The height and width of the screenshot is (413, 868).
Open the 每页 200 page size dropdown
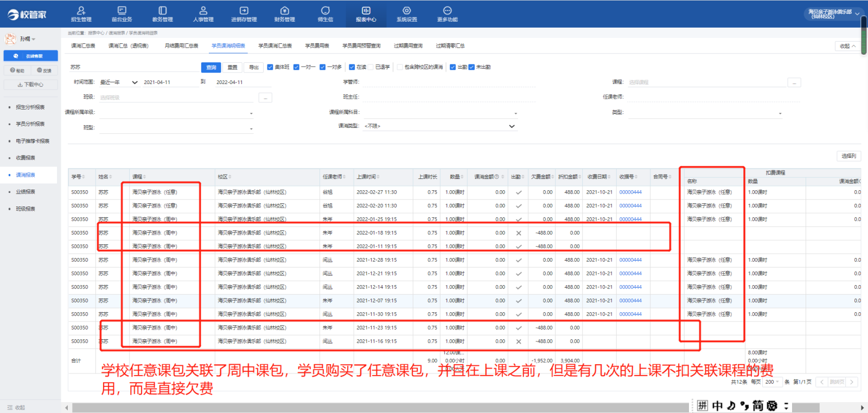[772, 382]
